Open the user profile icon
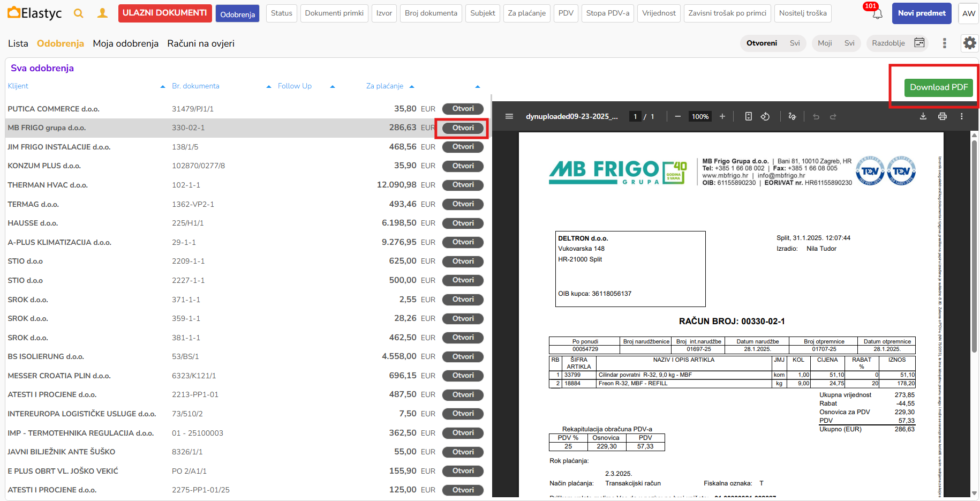Screen dimensions: 980x501 click(102, 13)
